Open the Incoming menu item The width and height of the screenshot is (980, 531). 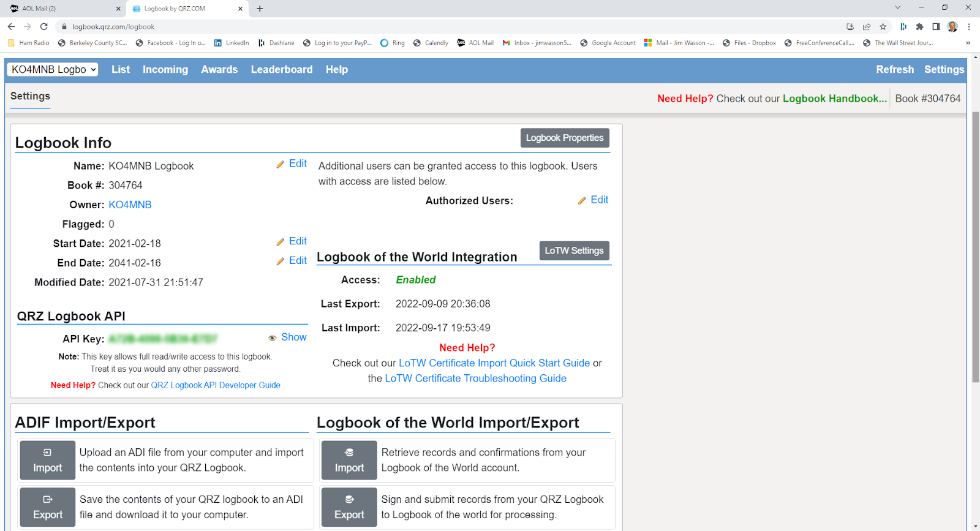(165, 70)
